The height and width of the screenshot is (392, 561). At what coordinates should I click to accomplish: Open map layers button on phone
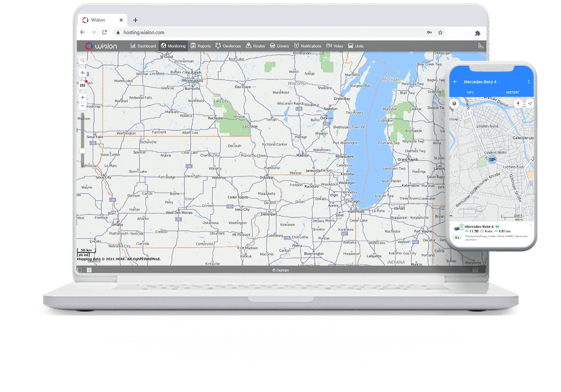coord(455,103)
